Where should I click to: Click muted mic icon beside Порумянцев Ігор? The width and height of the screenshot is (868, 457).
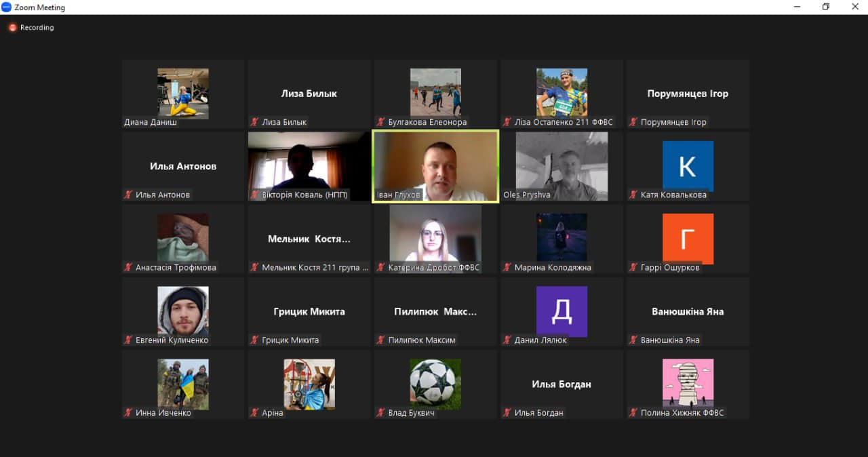click(x=633, y=122)
